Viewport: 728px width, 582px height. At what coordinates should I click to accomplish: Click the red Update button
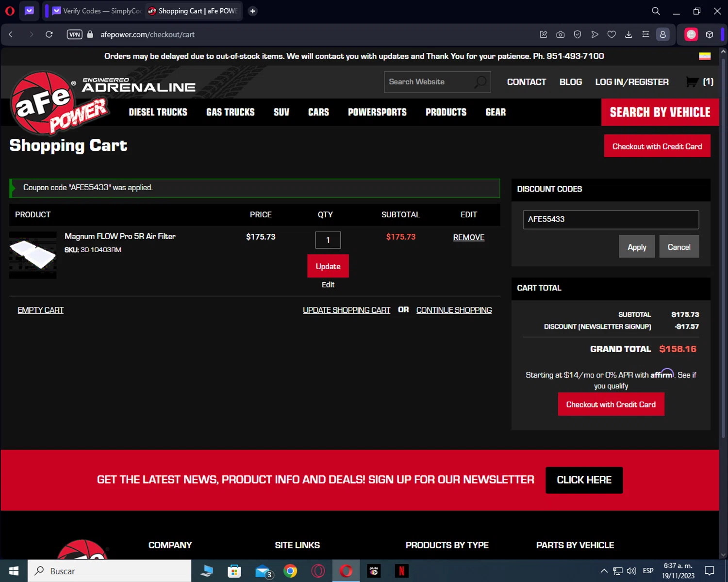pyautogui.click(x=328, y=266)
